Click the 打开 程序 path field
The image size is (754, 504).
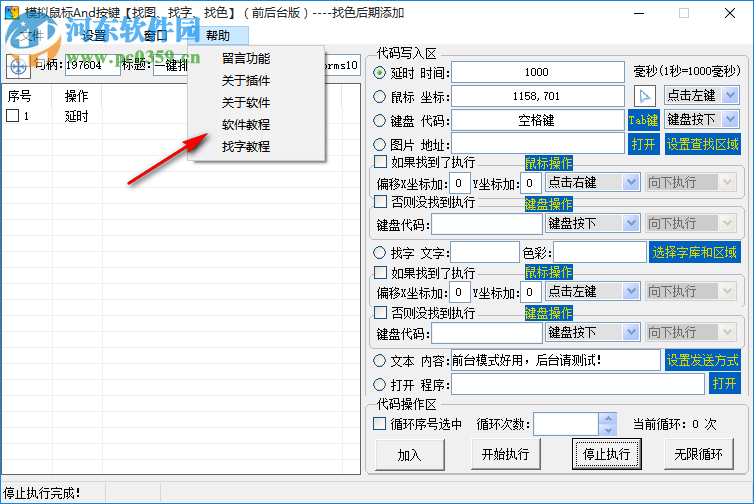pos(578,384)
